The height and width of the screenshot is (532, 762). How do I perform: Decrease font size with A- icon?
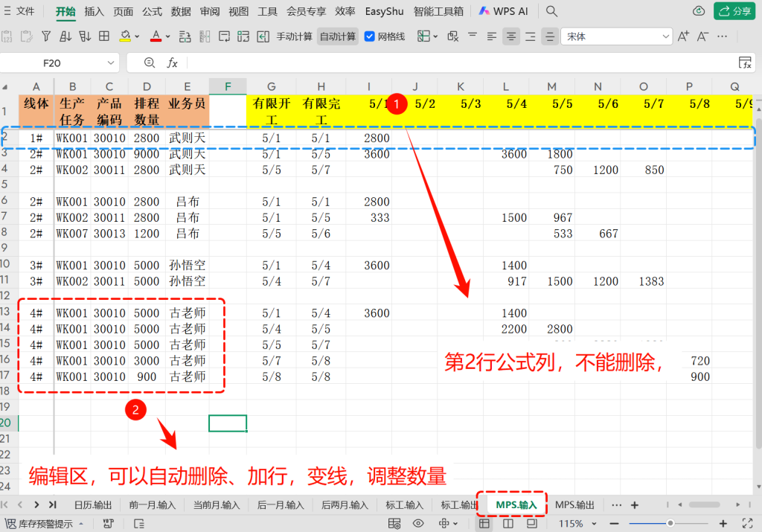tap(702, 36)
